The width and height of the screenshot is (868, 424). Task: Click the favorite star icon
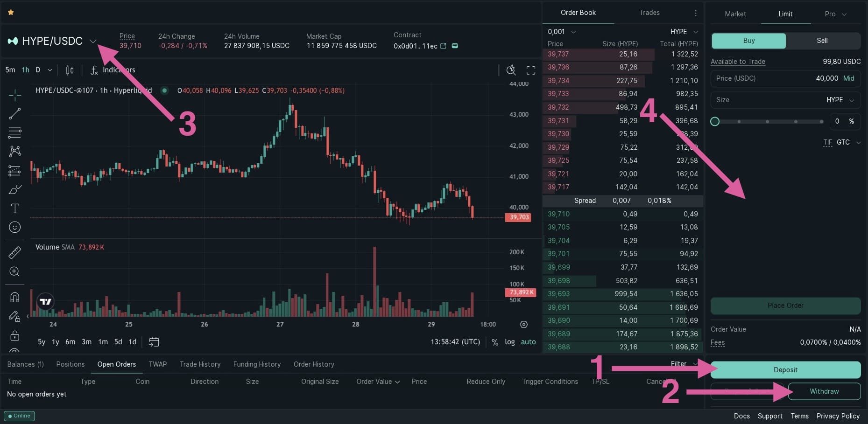[x=11, y=12]
